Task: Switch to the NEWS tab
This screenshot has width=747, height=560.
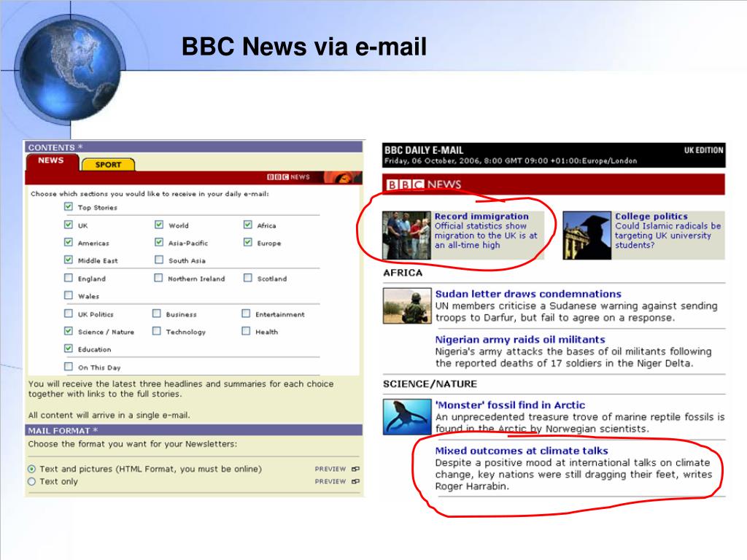Action: 51,161
